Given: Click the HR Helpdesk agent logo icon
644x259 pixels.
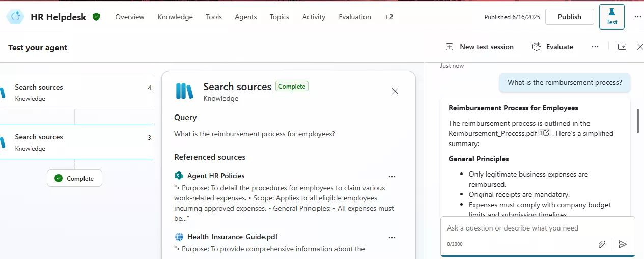Looking at the screenshot, I should click(x=15, y=17).
